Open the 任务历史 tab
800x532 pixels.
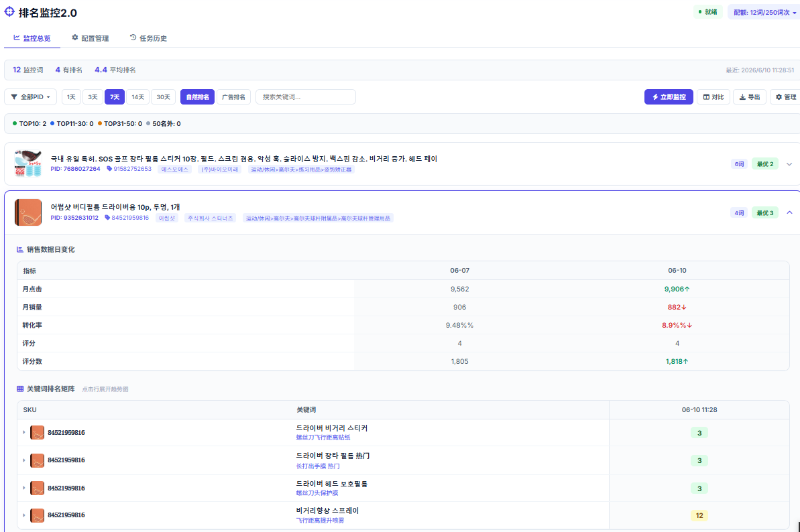pyautogui.click(x=148, y=38)
